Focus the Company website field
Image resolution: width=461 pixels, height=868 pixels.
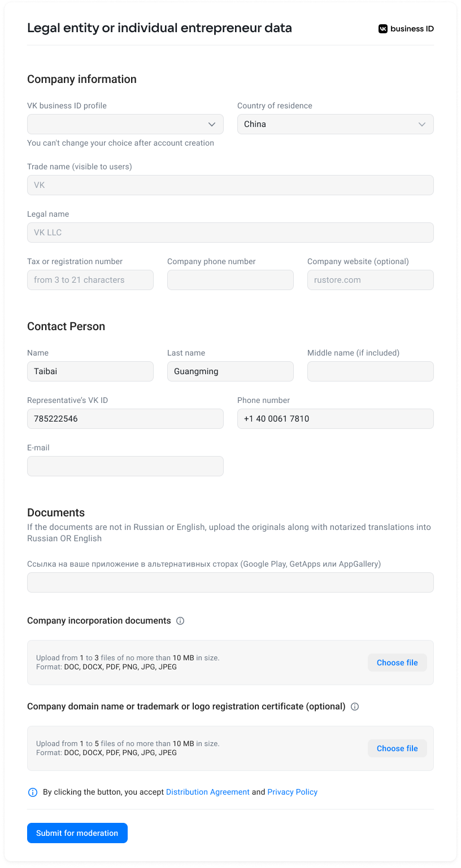click(371, 280)
